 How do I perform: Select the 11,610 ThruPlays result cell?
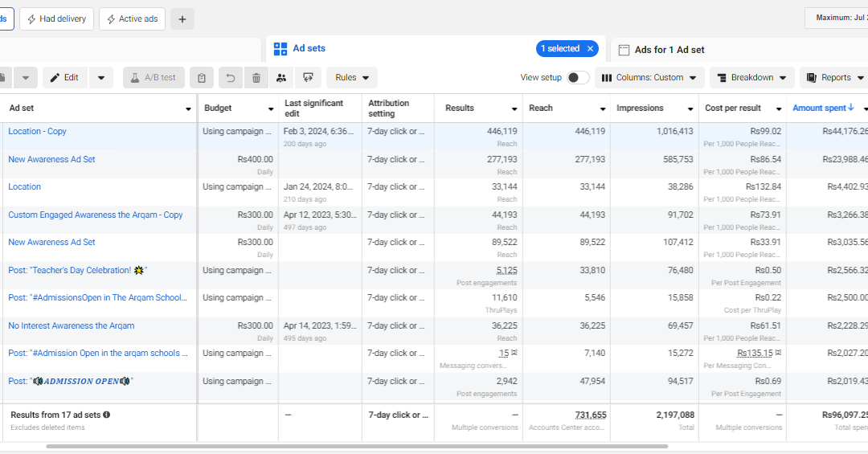coord(478,304)
